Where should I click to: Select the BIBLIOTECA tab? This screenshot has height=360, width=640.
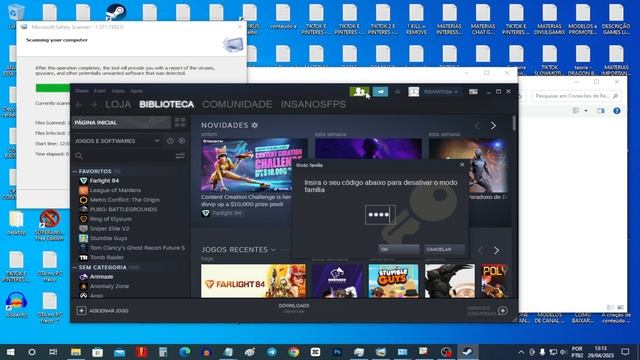167,104
